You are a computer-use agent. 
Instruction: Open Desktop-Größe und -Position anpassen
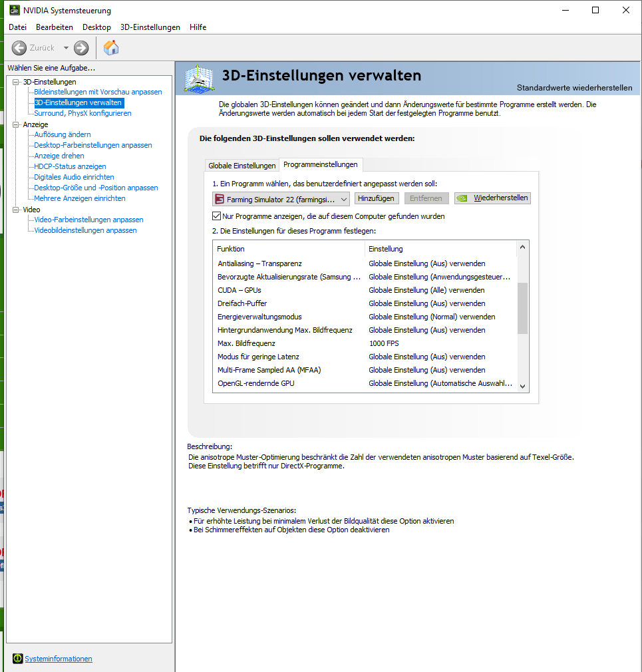[96, 188]
